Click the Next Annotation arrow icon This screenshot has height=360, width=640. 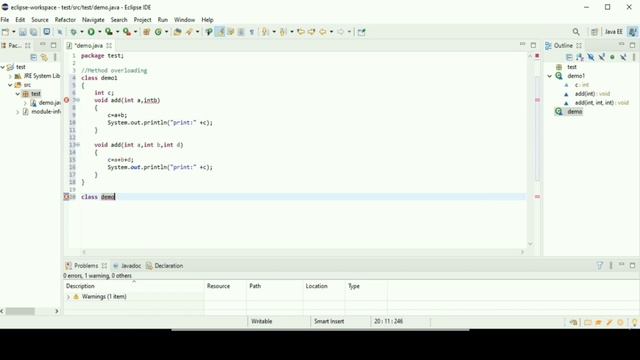[265, 32]
